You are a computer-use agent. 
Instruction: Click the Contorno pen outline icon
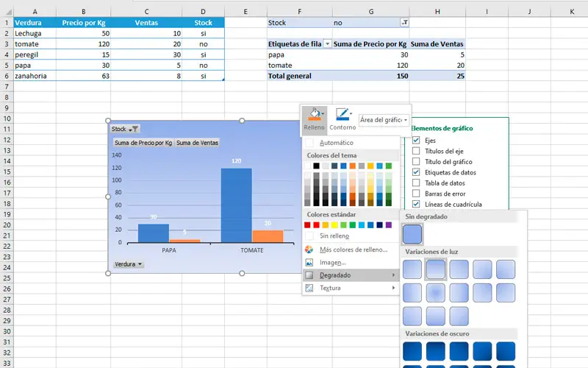[343, 114]
